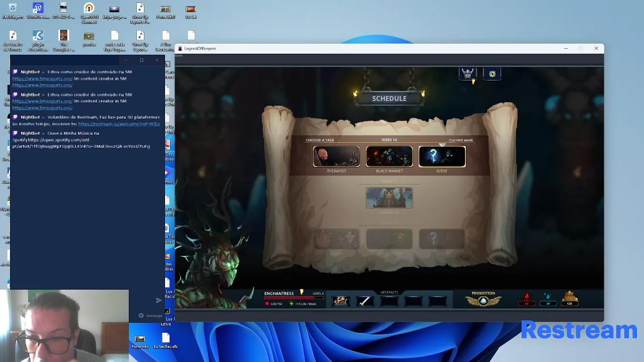Open the plugin Autentica shortcut
The image size is (644, 362).
(x=38, y=41)
